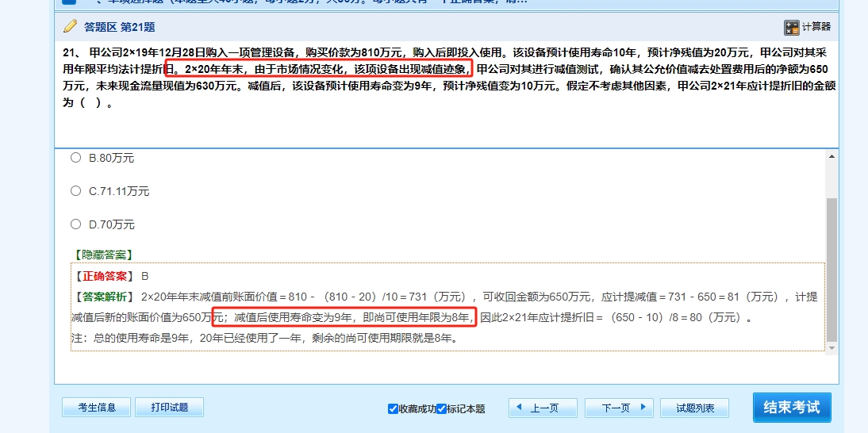
Task: Click the left arrow in 上一页
Action: tap(520, 408)
